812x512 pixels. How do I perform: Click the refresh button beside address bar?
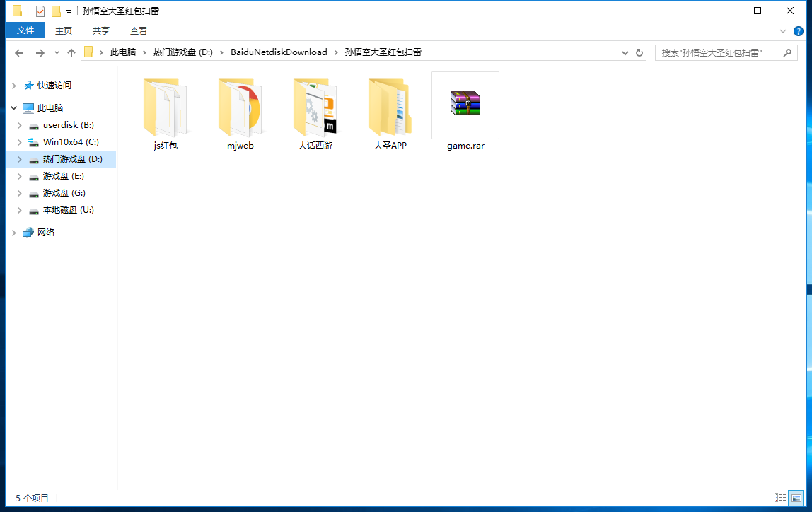tap(639, 53)
